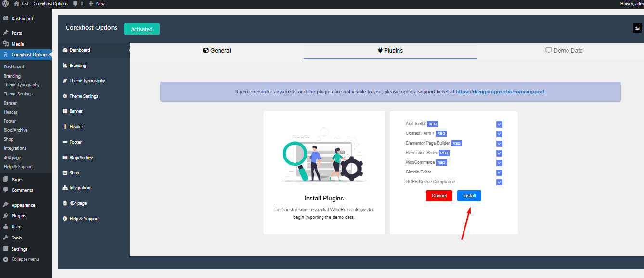This screenshot has width=644, height=278.
Task: Select the Plugins tab
Action: (390, 51)
